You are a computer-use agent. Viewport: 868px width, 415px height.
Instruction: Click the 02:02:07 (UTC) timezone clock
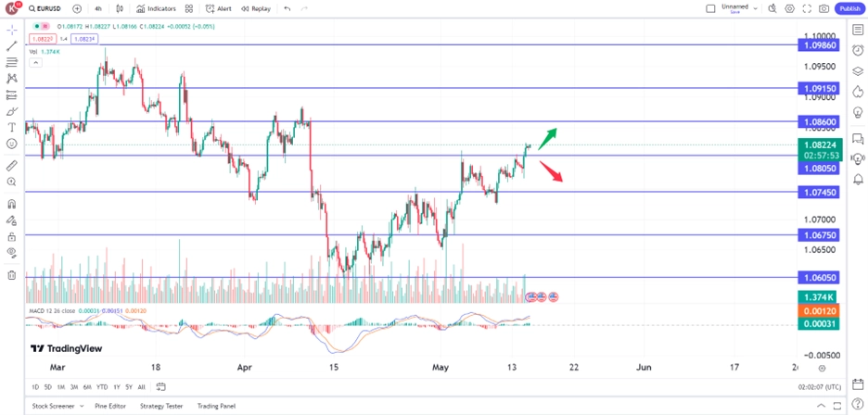click(819, 387)
